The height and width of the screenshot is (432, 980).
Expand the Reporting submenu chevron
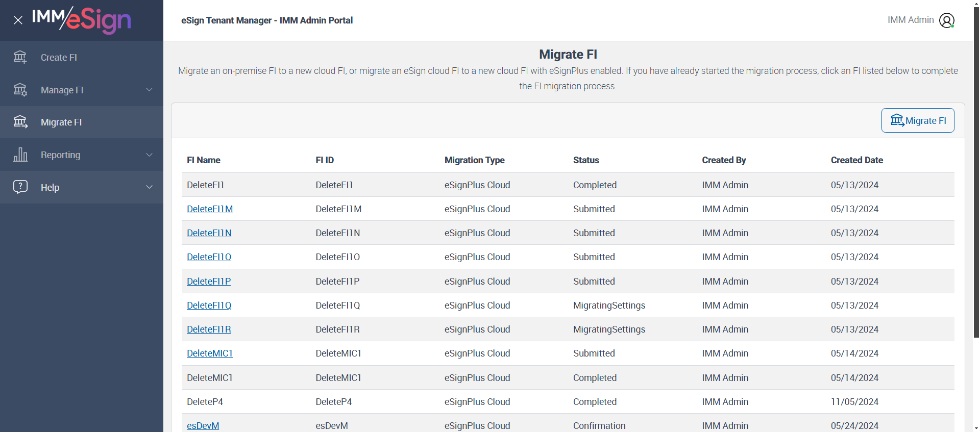149,155
